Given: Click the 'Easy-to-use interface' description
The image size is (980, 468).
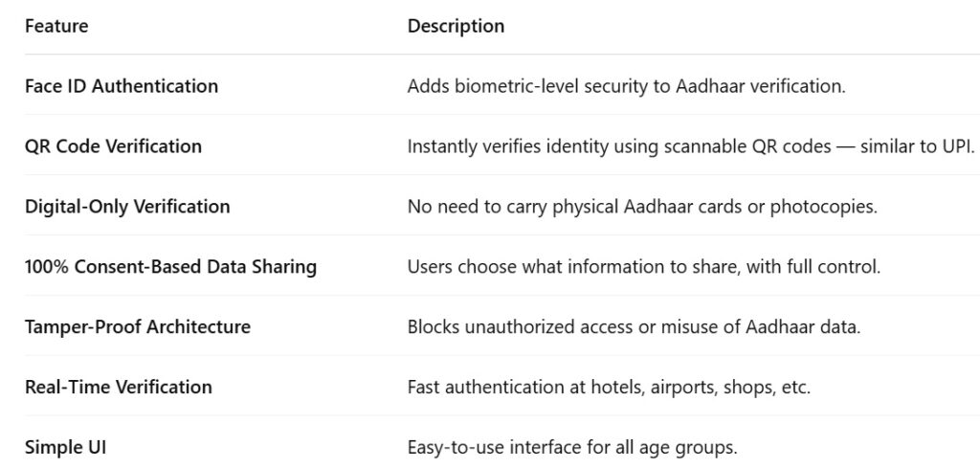Looking at the screenshot, I should [x=572, y=447].
